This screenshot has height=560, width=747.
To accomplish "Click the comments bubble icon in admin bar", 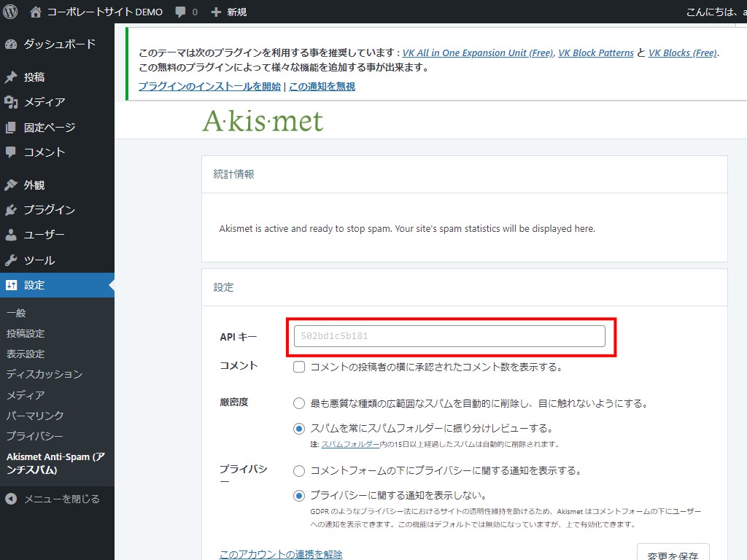I will pos(179,12).
